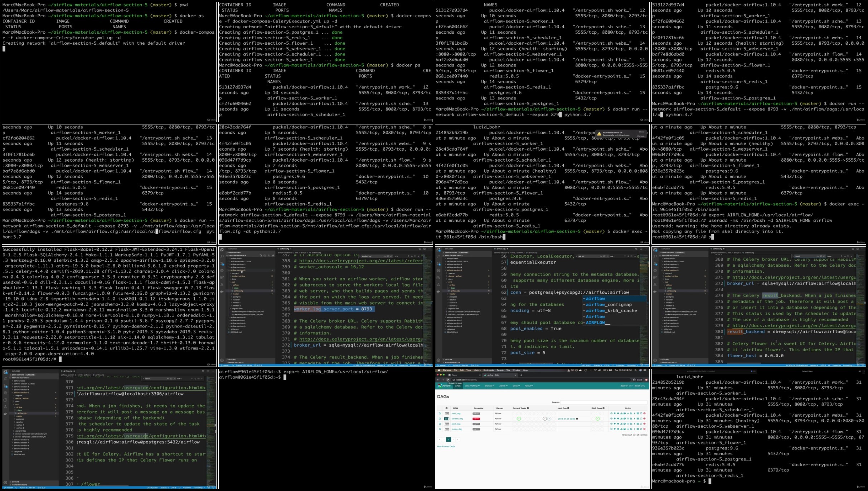The image size is (868, 491).
Task: Go to previous match in worker_log find widget
Action: (x=408, y=256)
